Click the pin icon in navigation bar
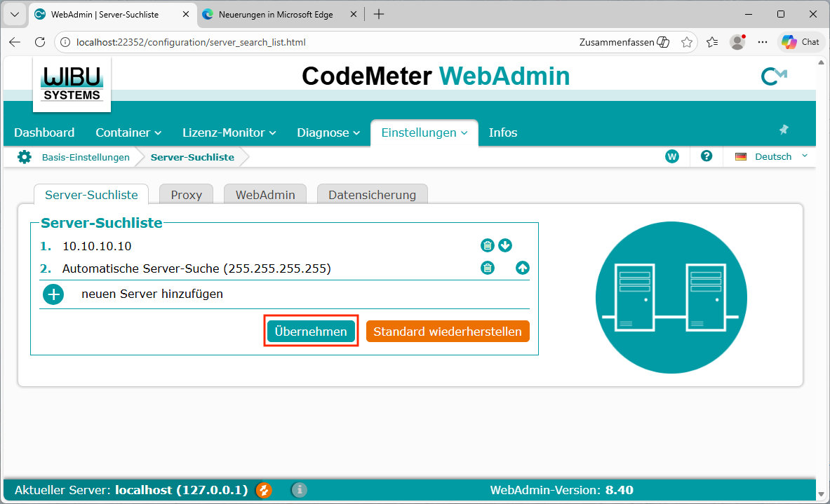 pos(784,130)
